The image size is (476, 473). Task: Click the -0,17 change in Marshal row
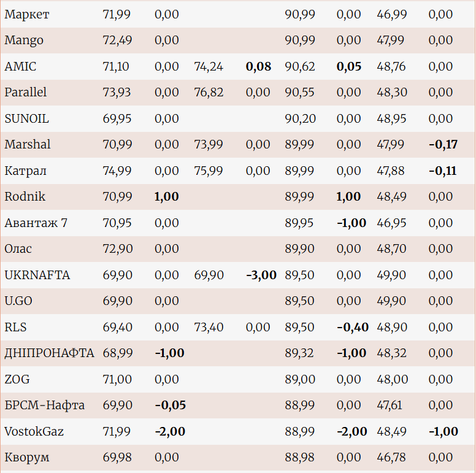443,145
